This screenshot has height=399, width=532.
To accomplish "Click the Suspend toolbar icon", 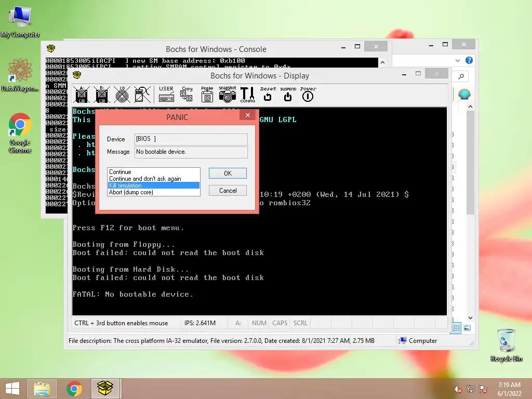I will coord(288,94).
